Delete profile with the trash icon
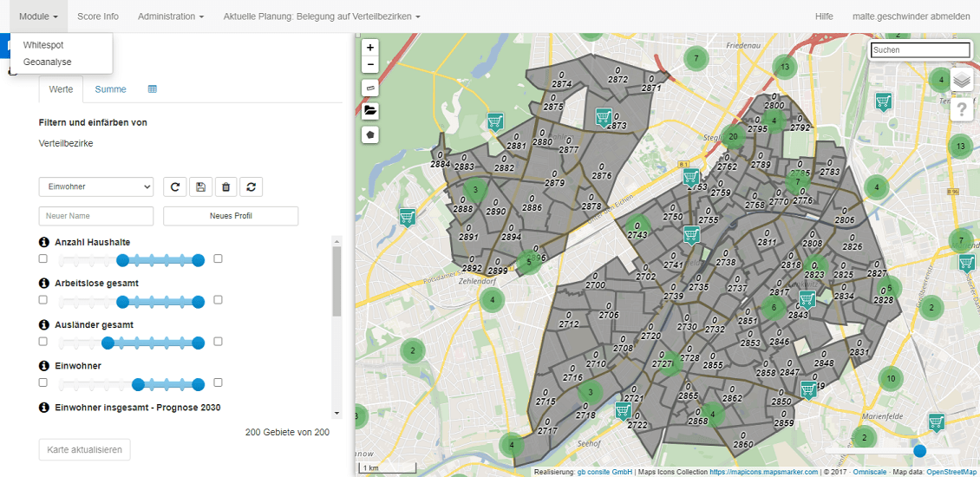This screenshot has height=477, width=980. pyautogui.click(x=225, y=186)
